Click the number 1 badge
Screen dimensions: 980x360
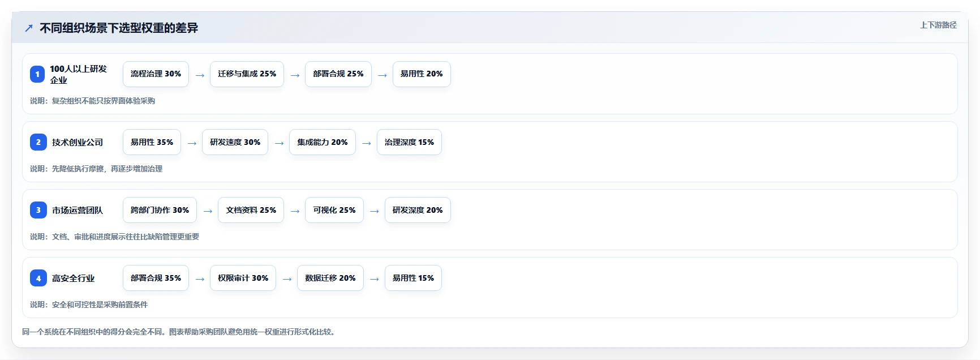37,74
